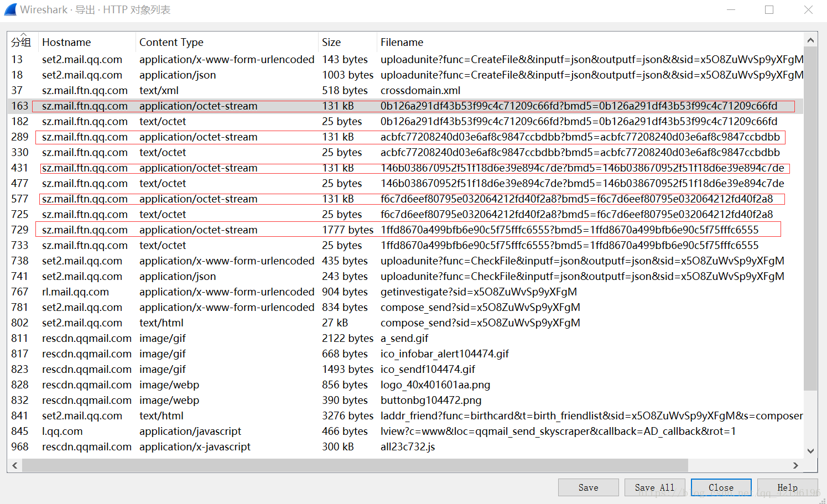
Task: Select packet 577 octet-stream row
Action: click(405, 199)
